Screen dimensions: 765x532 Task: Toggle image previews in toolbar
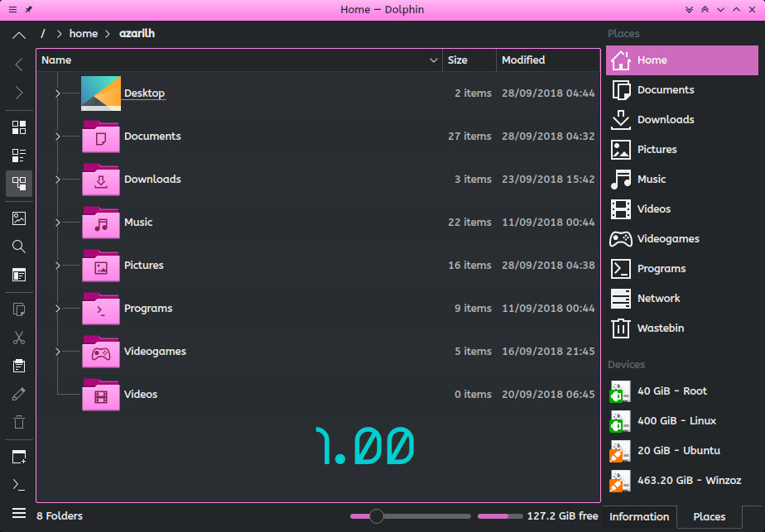point(19,218)
